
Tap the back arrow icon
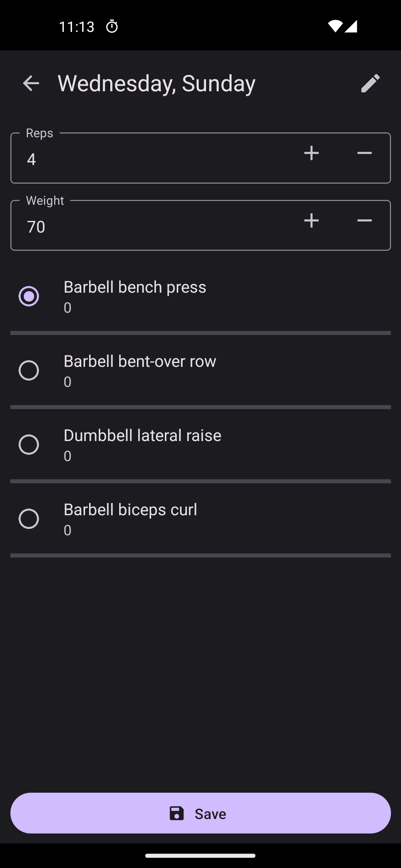31,83
